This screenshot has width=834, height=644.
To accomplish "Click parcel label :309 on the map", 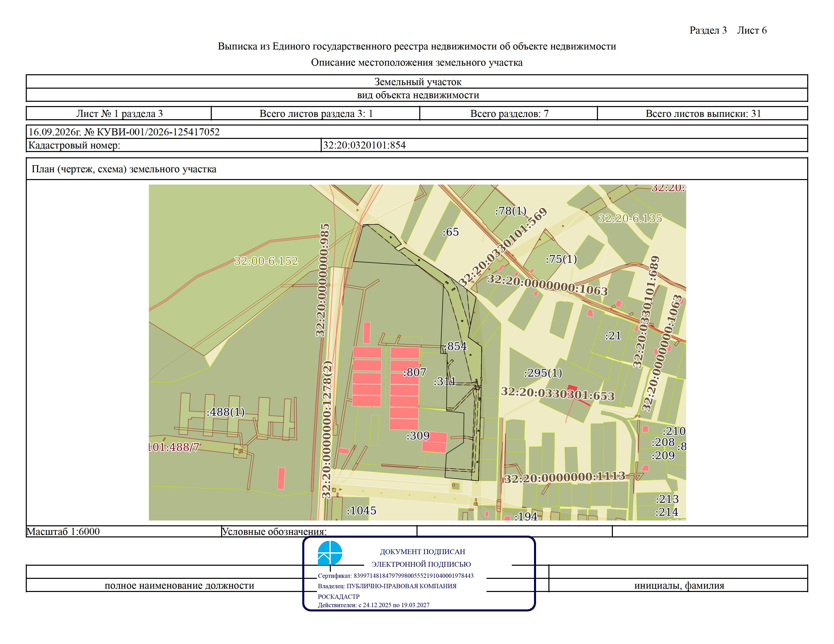I will (418, 436).
